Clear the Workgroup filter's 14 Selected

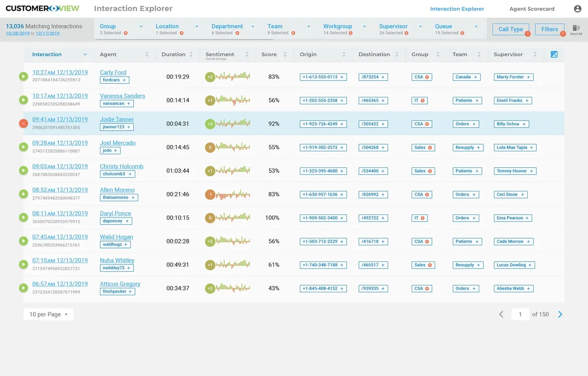pos(351,33)
